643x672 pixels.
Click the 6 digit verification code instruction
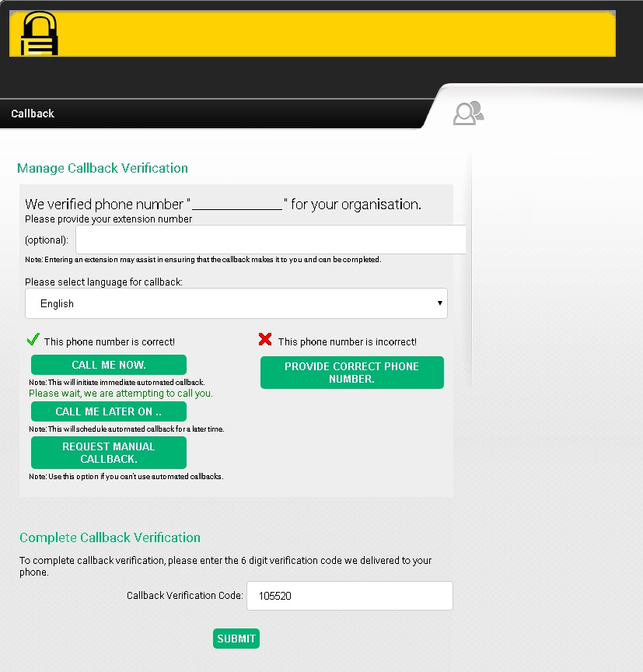click(225, 566)
